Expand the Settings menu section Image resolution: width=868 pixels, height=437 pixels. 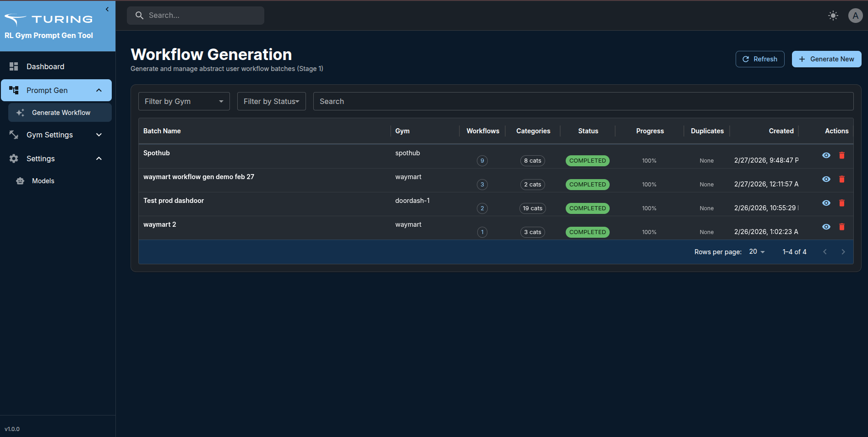pos(98,158)
